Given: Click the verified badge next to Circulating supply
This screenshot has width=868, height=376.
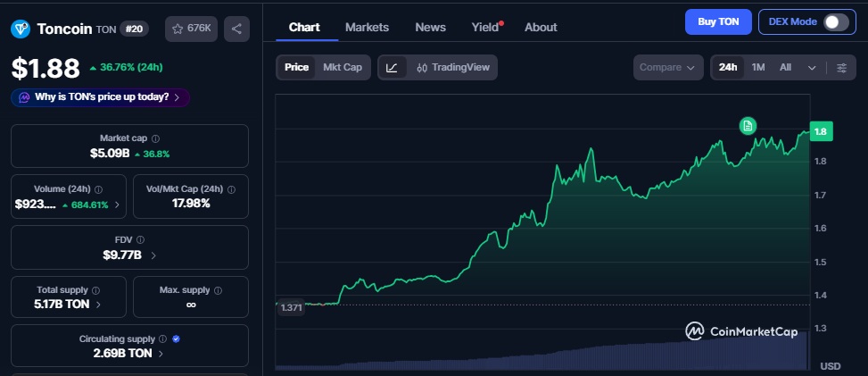Looking at the screenshot, I should [176, 338].
